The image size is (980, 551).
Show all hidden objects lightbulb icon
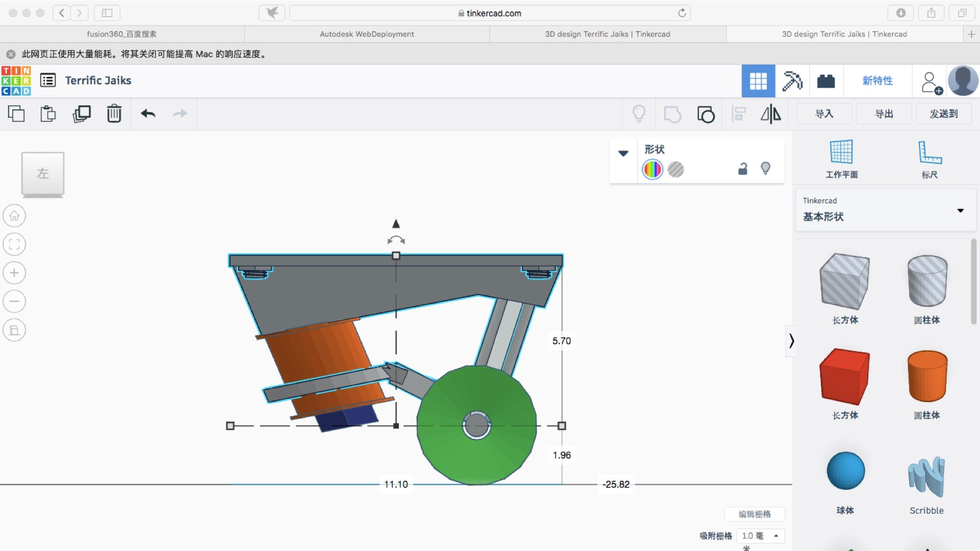click(639, 114)
